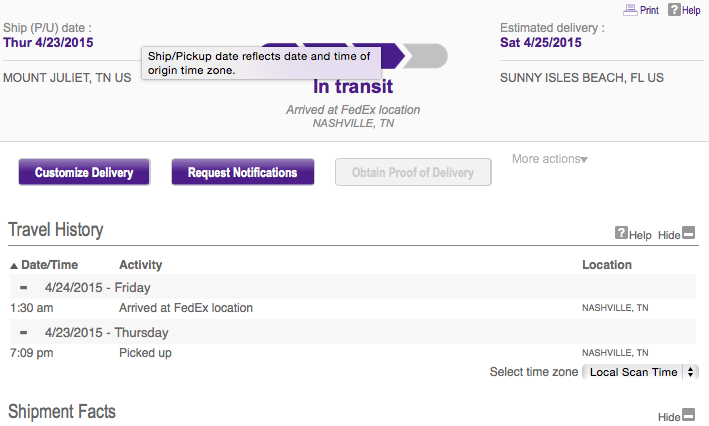The height and width of the screenshot is (426, 709).
Task: Open the Local Scan Time selector
Action: tap(640, 372)
